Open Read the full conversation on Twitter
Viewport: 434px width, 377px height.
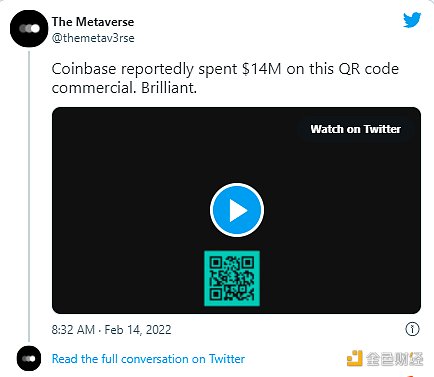click(x=148, y=359)
